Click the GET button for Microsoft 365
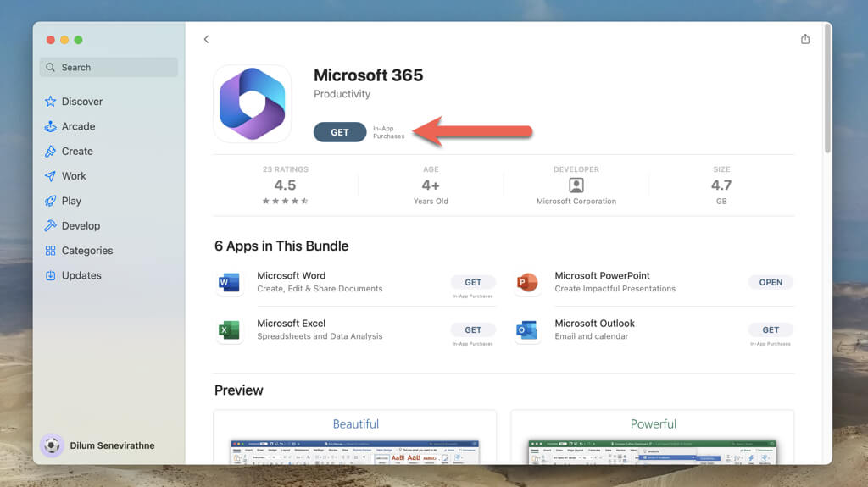Viewport: 868px width, 487px height. [x=340, y=132]
